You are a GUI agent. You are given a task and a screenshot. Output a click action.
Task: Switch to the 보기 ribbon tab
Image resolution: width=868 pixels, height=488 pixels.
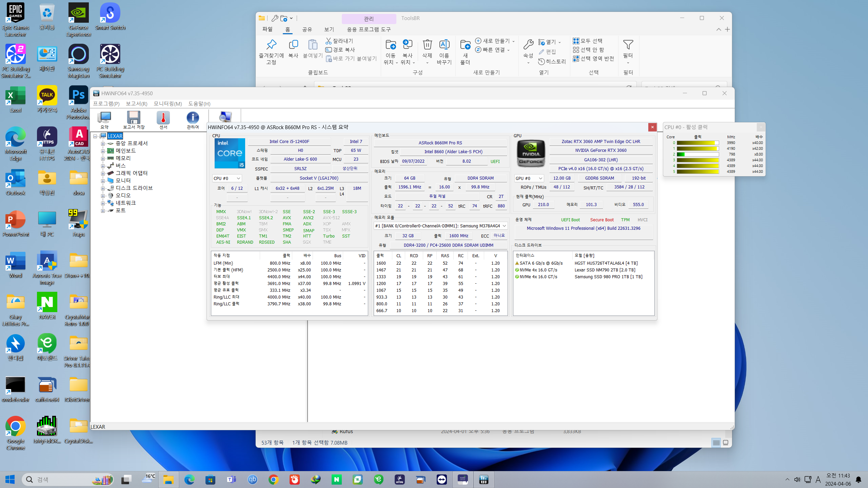click(x=329, y=29)
